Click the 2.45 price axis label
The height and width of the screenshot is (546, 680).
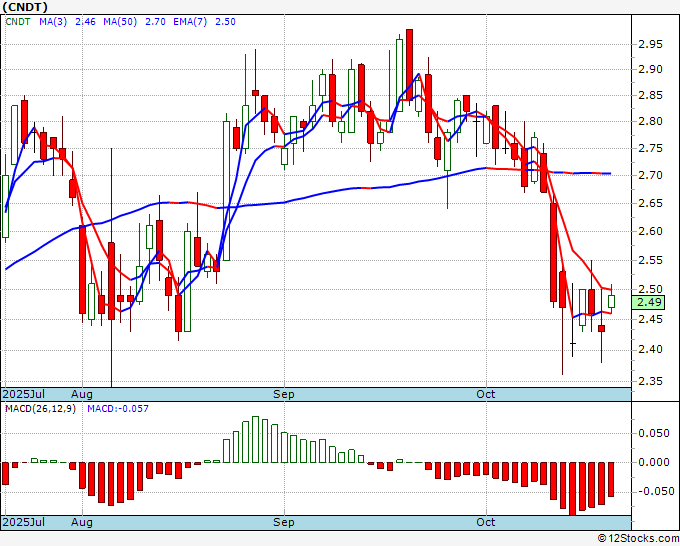point(650,320)
